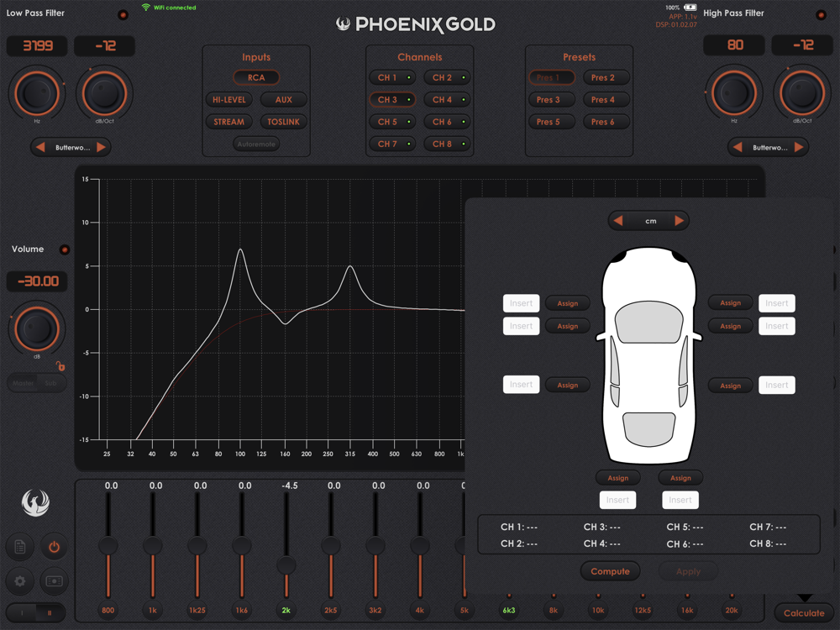Toggle the High Pass Filter LED indicator
The image size is (840, 630).
click(x=821, y=15)
